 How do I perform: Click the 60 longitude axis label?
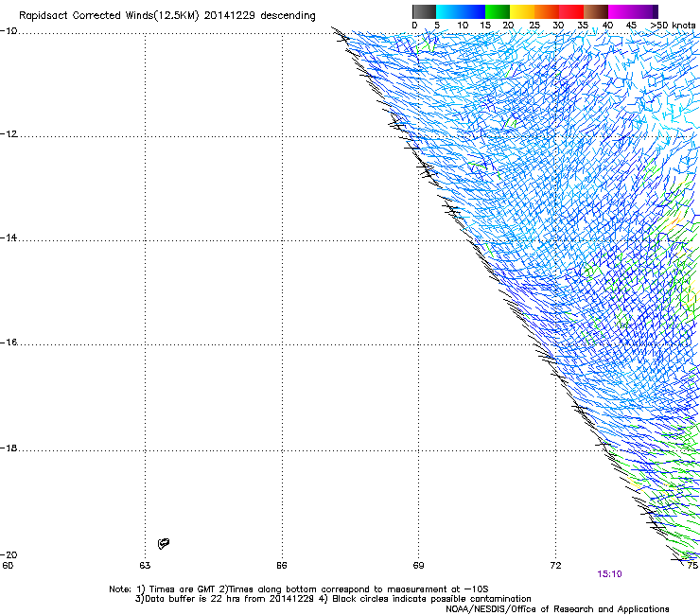click(8, 566)
